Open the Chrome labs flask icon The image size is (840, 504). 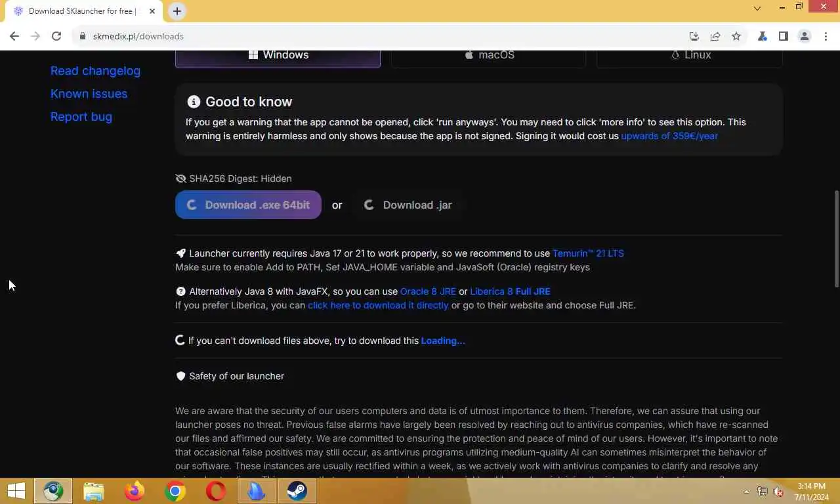coord(763,36)
